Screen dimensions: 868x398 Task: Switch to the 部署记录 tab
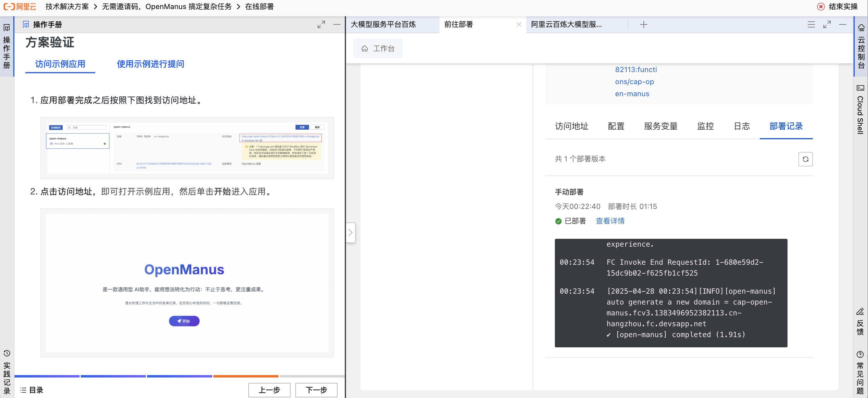(x=786, y=126)
